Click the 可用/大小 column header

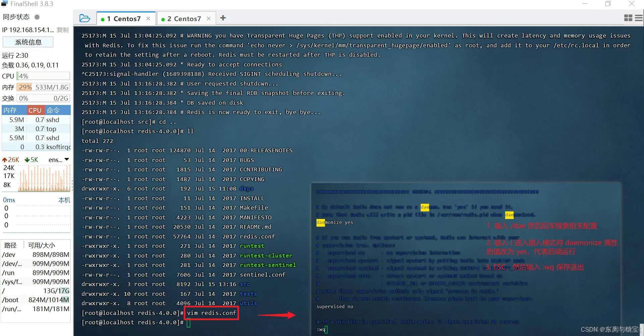42,245
